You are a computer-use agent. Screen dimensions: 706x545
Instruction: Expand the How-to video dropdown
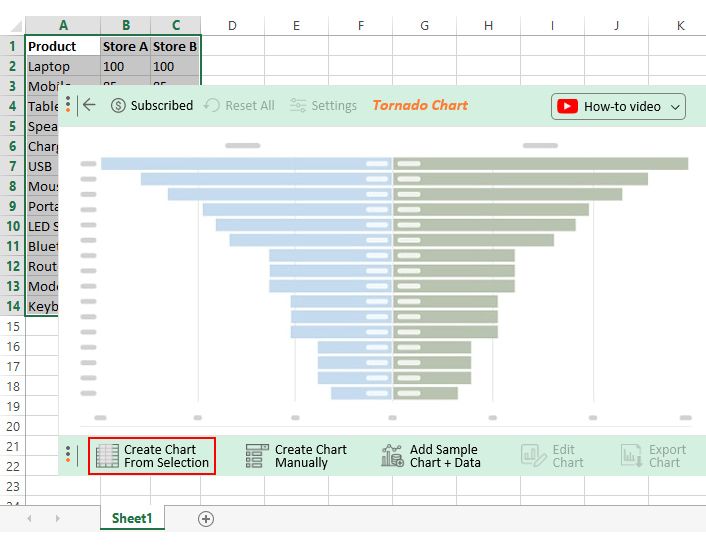point(674,107)
